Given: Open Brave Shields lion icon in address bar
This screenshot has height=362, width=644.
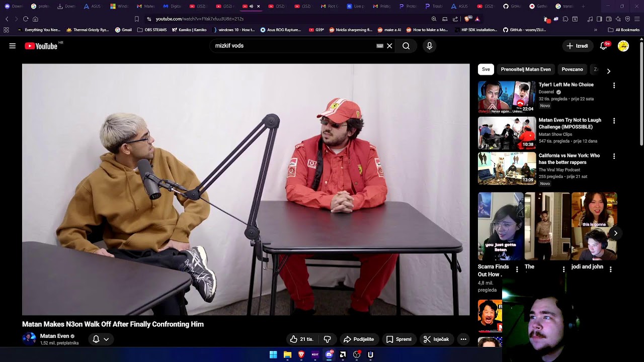Looking at the screenshot, I should pos(468,19).
